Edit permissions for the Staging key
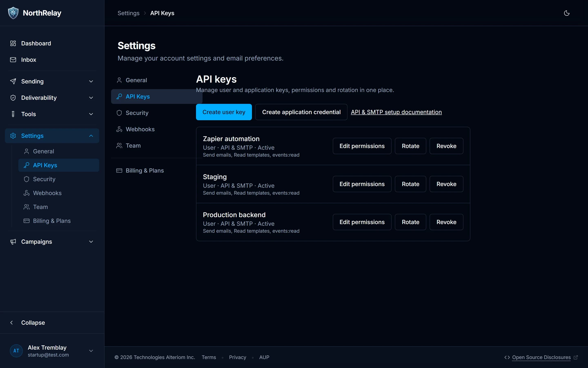588x368 pixels. (362, 184)
